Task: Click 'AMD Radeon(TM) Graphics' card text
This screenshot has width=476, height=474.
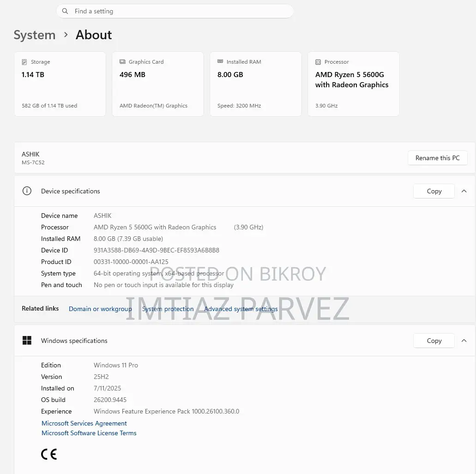Action: click(153, 106)
